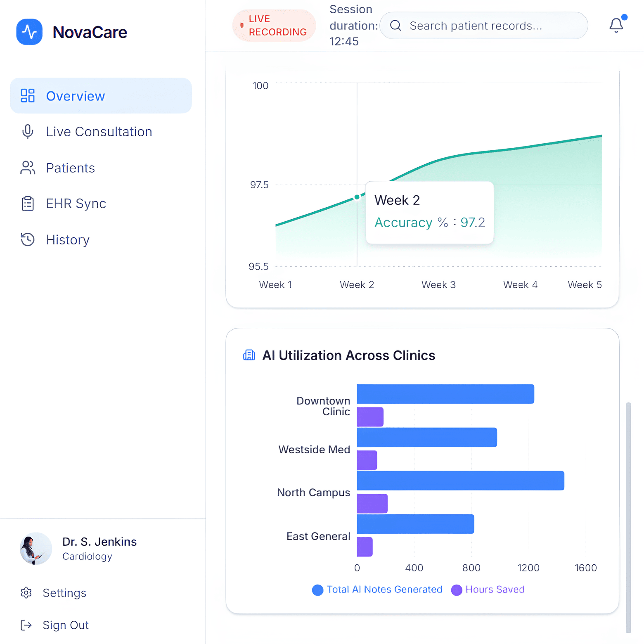Click the vertical scrollbar on the right

click(628, 517)
